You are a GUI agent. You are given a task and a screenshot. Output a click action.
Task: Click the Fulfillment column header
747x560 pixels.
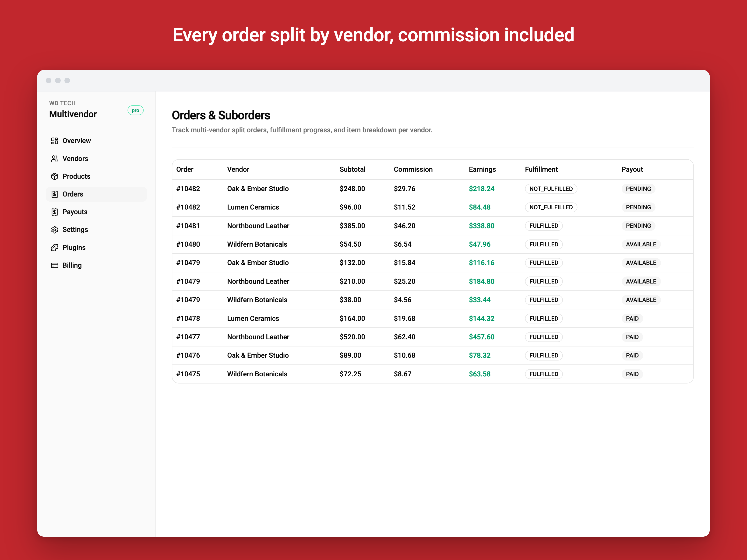point(541,169)
